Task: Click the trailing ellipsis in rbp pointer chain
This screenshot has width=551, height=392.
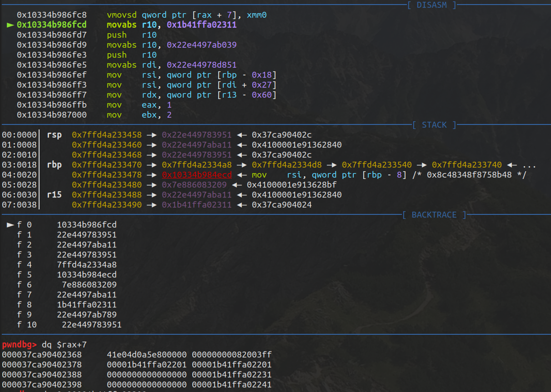Action: [x=531, y=165]
